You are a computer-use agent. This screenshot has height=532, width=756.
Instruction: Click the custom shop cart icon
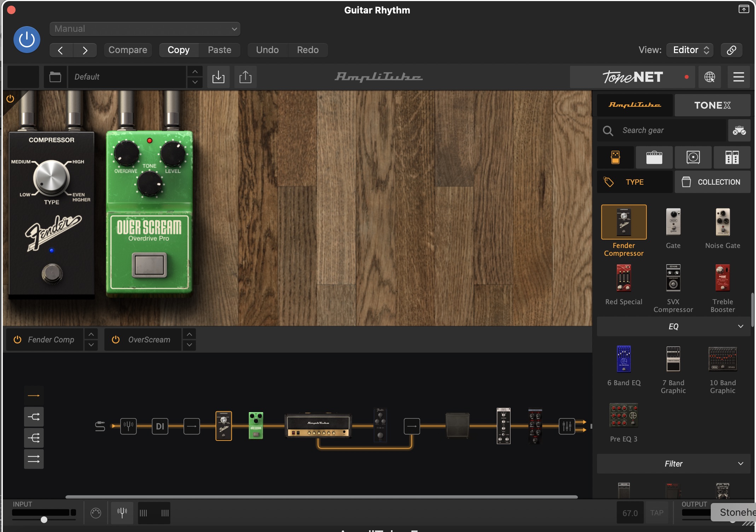tap(739, 131)
